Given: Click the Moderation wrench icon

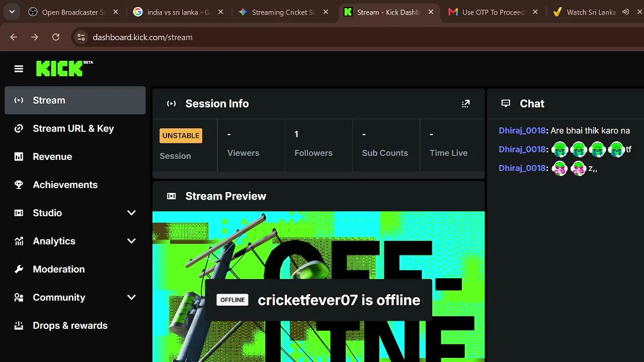Looking at the screenshot, I should tap(19, 269).
